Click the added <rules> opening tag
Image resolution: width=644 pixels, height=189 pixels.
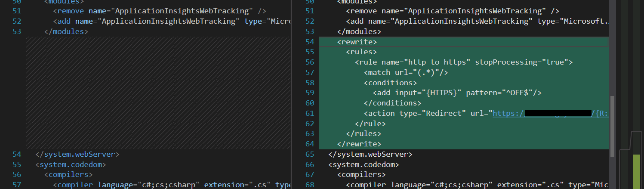pos(361,52)
